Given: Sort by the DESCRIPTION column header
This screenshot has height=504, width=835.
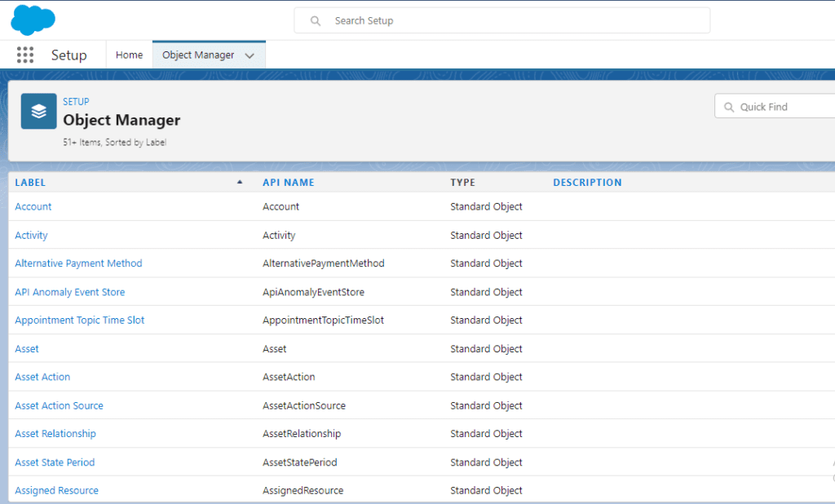Looking at the screenshot, I should pyautogui.click(x=587, y=182).
